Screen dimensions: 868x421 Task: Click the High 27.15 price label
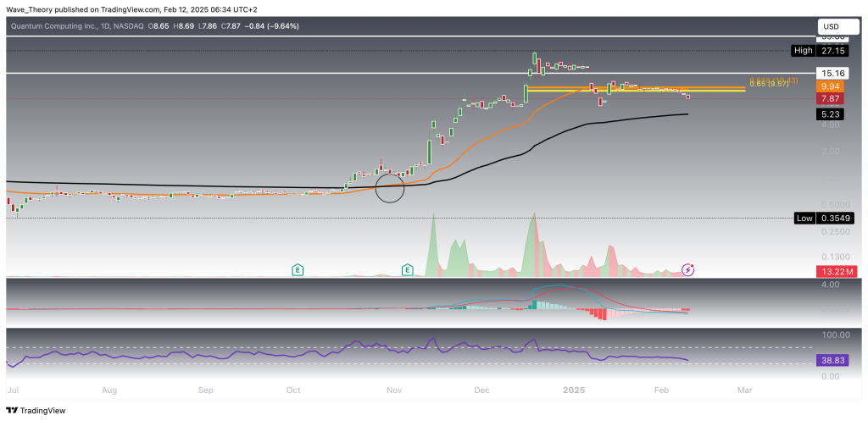[x=820, y=50]
